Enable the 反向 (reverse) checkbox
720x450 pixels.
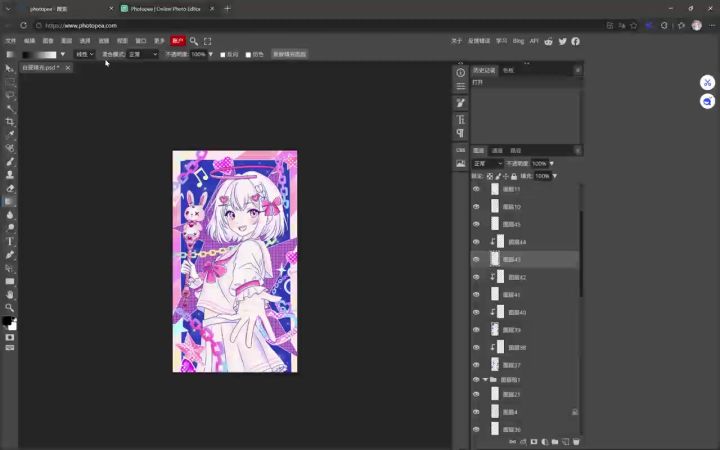pos(223,55)
